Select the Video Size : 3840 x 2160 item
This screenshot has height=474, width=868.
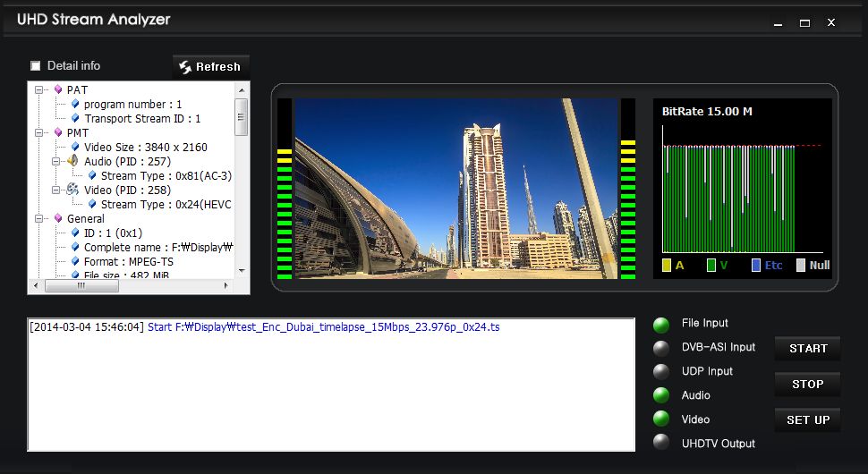pyautogui.click(x=145, y=147)
